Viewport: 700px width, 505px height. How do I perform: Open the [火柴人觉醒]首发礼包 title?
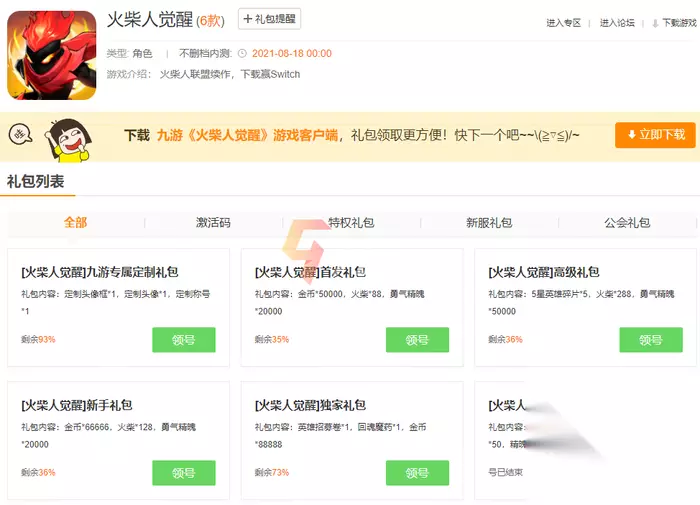pyautogui.click(x=310, y=272)
